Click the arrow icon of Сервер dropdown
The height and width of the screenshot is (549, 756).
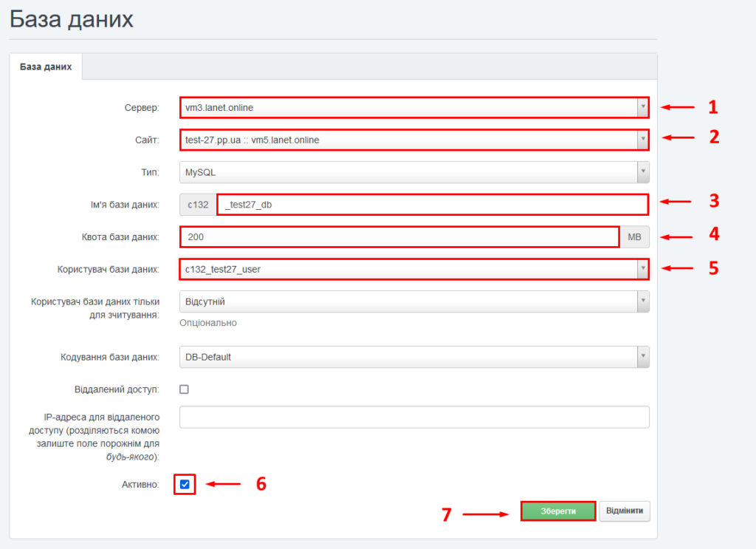pyautogui.click(x=643, y=108)
